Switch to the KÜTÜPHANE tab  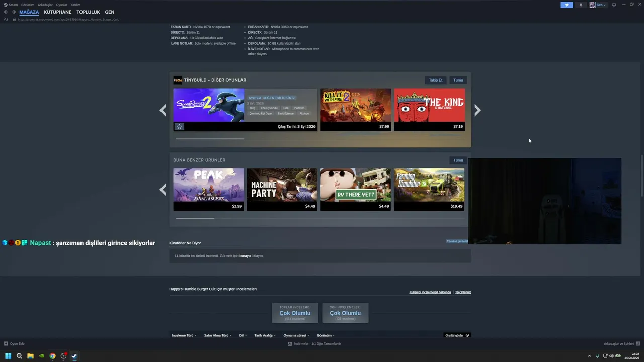point(58,12)
